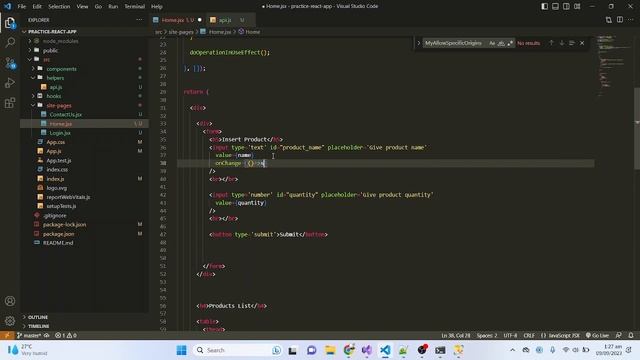
Task: Open the Terminal menu
Action: coord(135,7)
